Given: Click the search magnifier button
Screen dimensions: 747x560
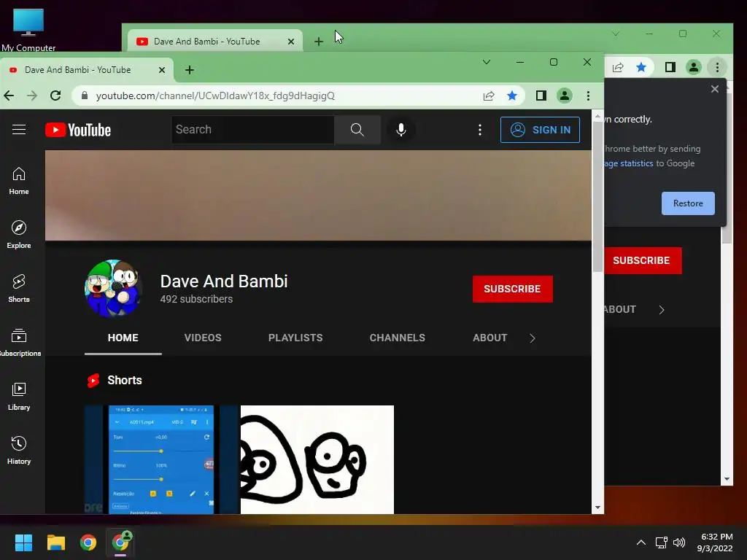Looking at the screenshot, I should click(x=357, y=130).
